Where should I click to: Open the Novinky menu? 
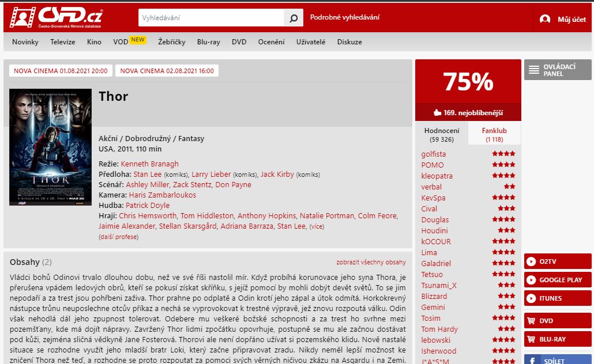pyautogui.click(x=25, y=42)
